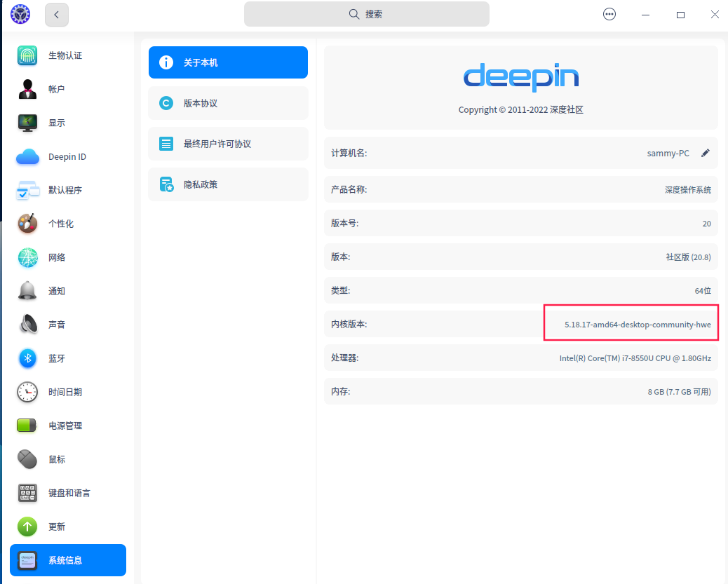The height and width of the screenshot is (584, 728).
Task: Select the 关于本机 page
Action: [x=228, y=62]
